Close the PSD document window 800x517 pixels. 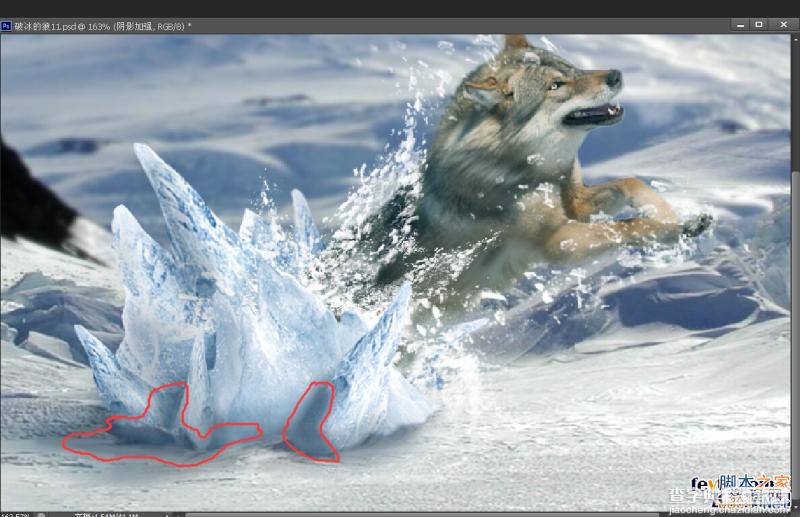[783, 24]
